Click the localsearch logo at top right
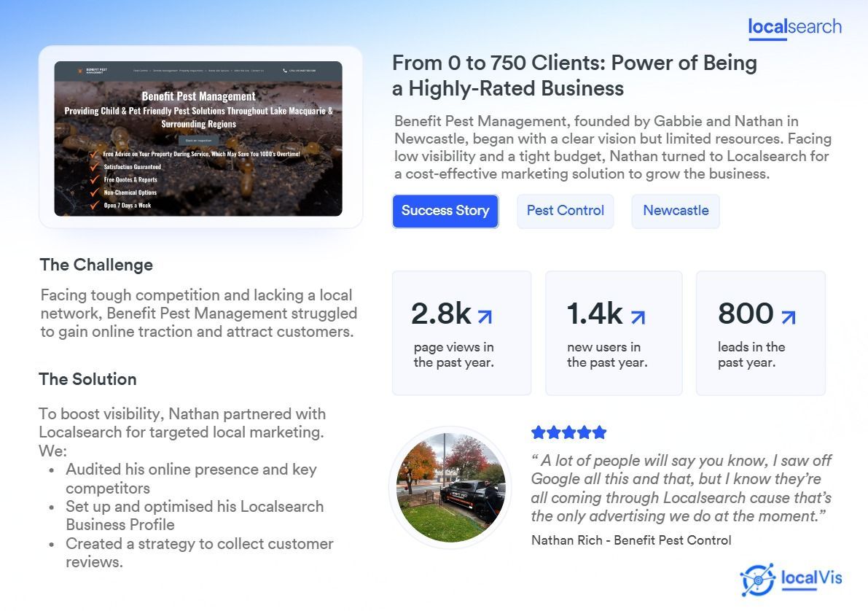 794,28
